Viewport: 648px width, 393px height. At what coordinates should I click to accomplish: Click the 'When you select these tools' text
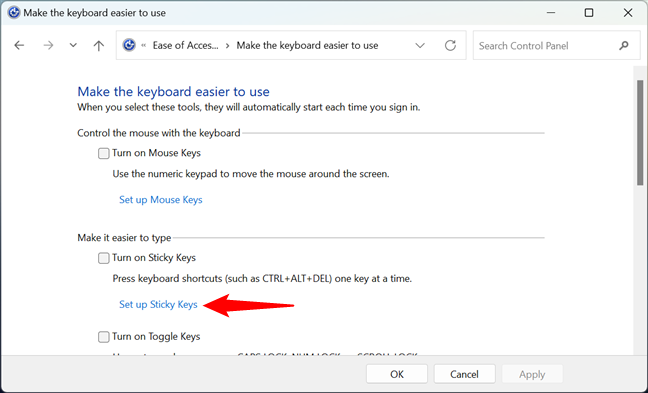(249, 107)
